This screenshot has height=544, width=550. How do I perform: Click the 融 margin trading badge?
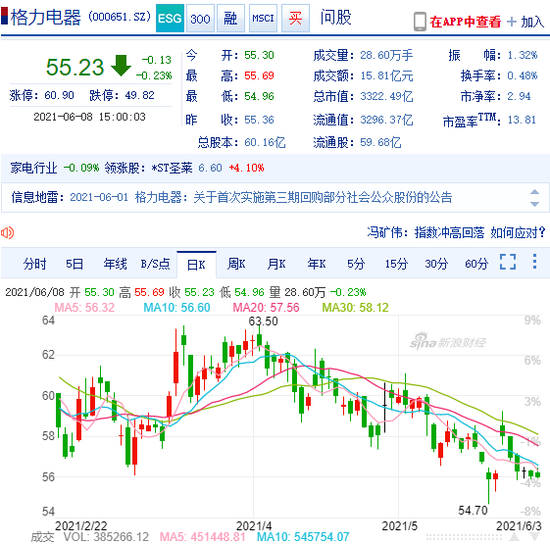[230, 18]
